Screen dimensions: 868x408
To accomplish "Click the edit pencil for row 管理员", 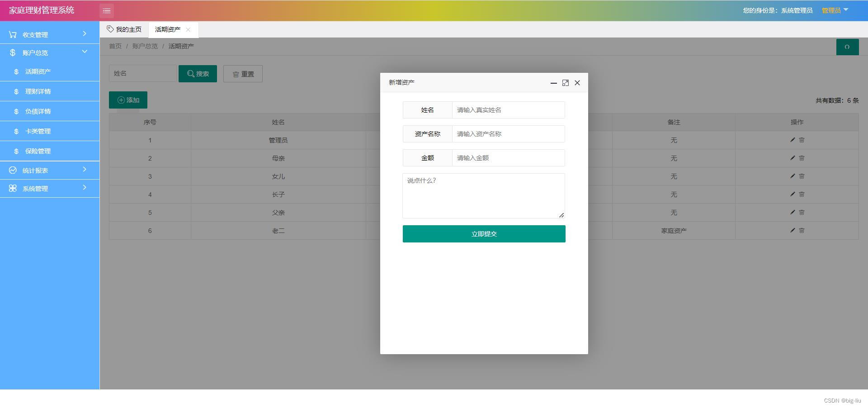I will coord(793,140).
